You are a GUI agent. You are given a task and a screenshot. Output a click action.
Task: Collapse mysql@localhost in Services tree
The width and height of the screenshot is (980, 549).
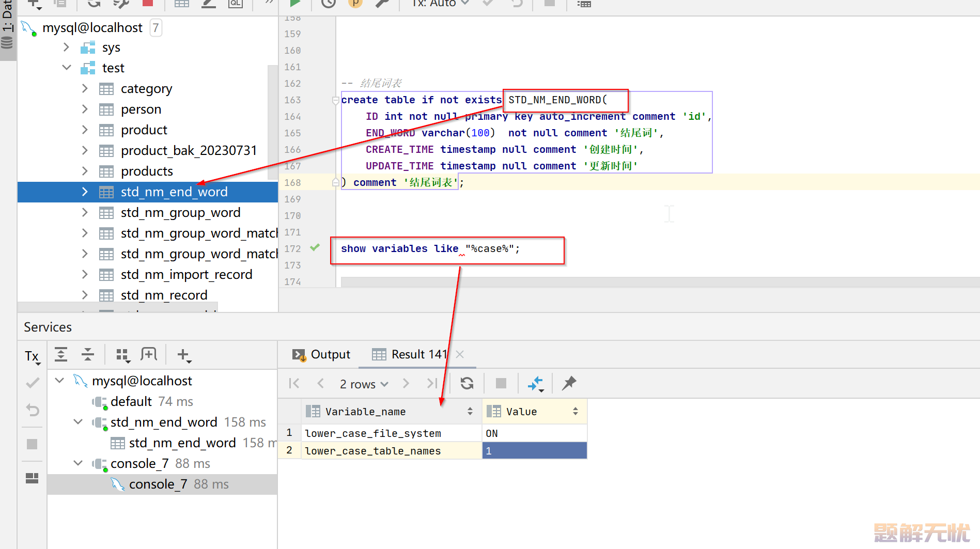click(59, 381)
